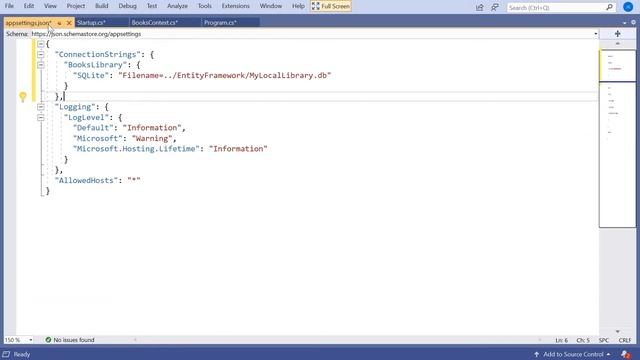The image size is (640, 360).
Task: Click the Live Share icon
Action: [480, 7]
